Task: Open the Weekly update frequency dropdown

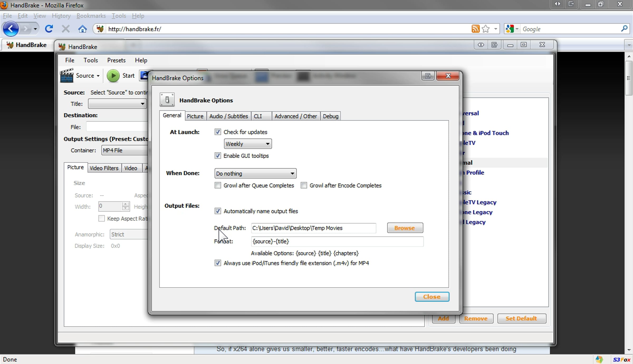Action: (247, 144)
